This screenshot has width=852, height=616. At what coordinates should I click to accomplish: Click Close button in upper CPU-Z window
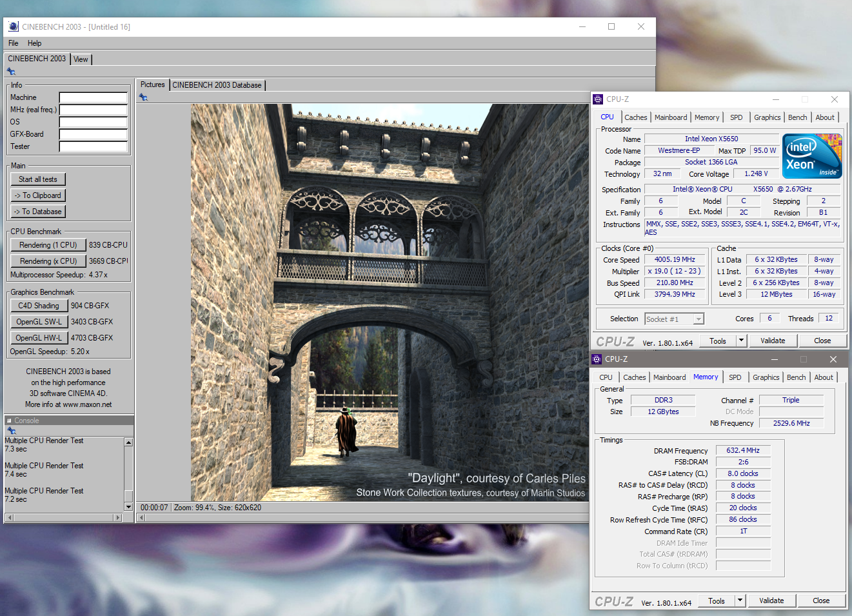point(822,341)
